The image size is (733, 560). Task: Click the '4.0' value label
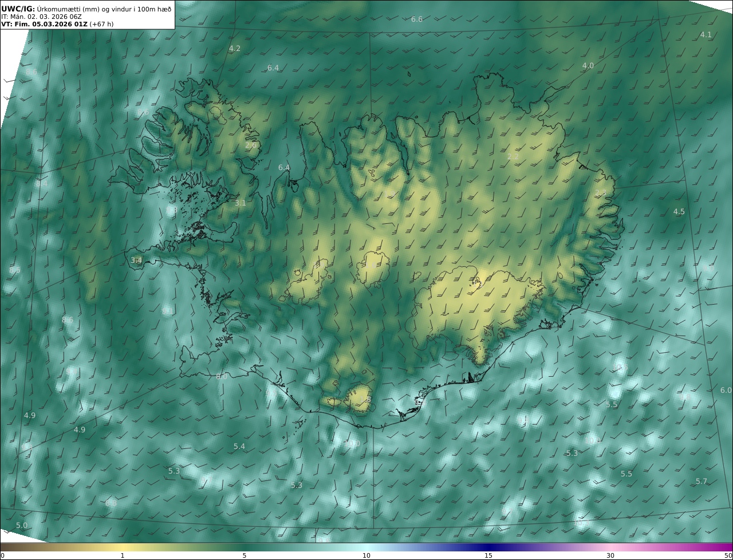click(x=588, y=66)
